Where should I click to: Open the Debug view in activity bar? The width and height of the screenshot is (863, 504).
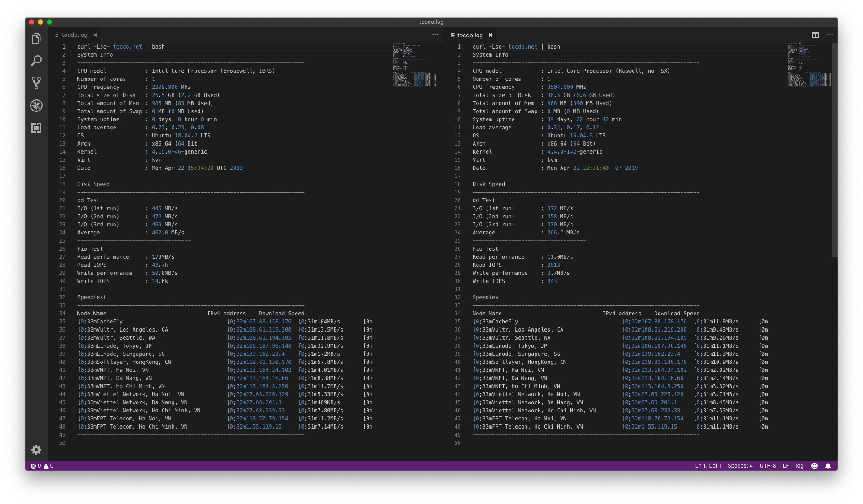pyautogui.click(x=36, y=106)
